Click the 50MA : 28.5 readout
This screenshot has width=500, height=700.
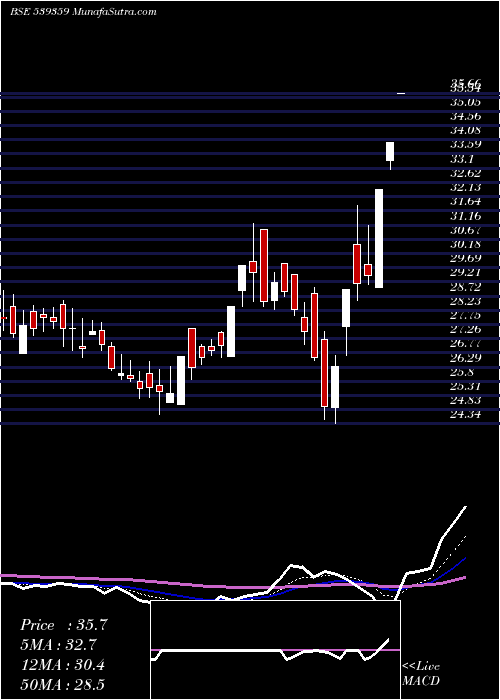[x=62, y=685]
